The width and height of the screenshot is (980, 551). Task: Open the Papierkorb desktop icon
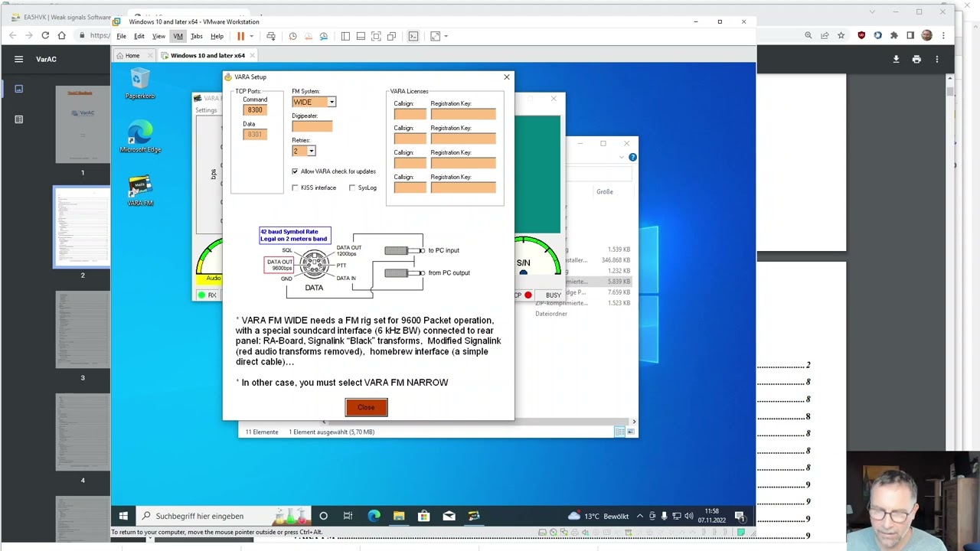(140, 84)
